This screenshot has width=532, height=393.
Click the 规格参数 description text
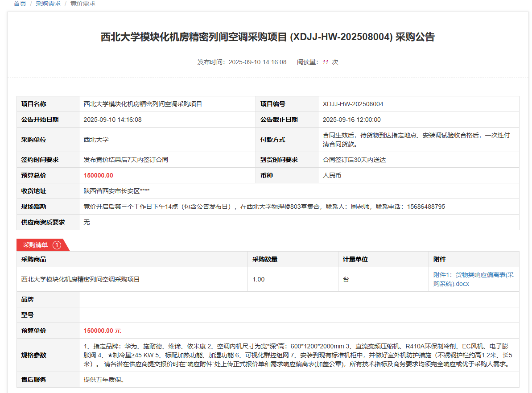pyautogui.click(x=298, y=355)
